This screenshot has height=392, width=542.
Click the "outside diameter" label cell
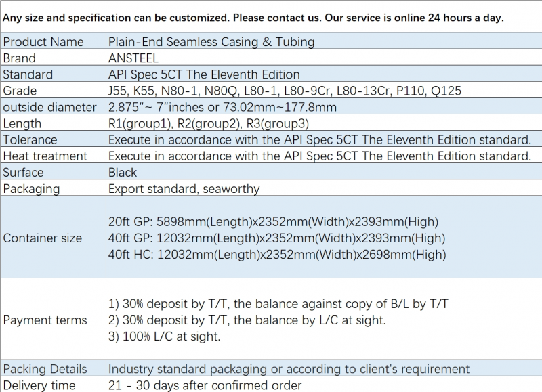[x=50, y=107]
